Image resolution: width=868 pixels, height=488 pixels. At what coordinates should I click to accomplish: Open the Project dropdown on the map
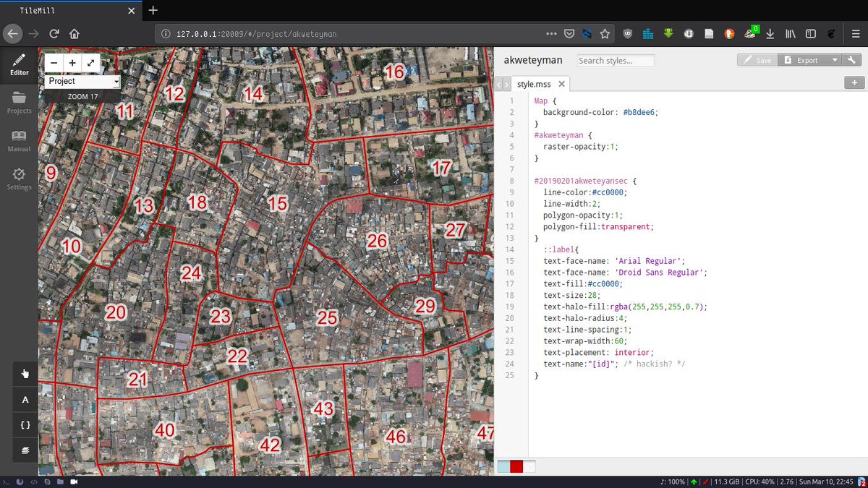click(x=82, y=82)
